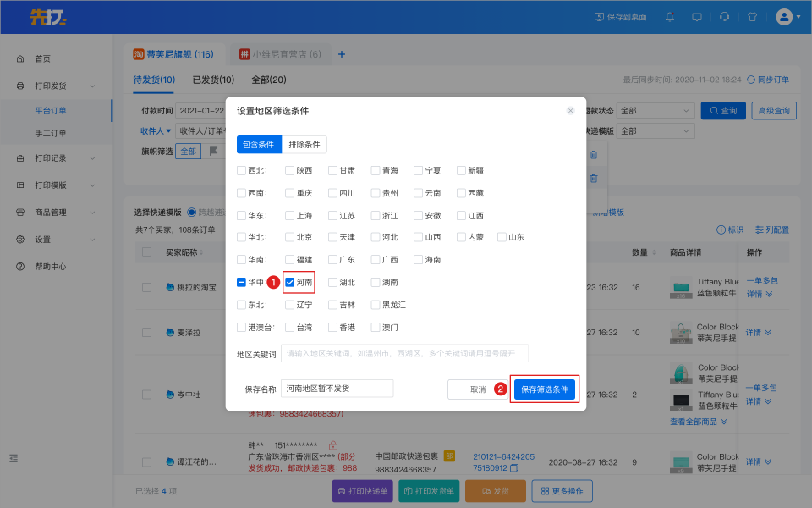This screenshot has height=508, width=812.
Task: Click the T-shirt skin theme icon
Action: pos(752,16)
